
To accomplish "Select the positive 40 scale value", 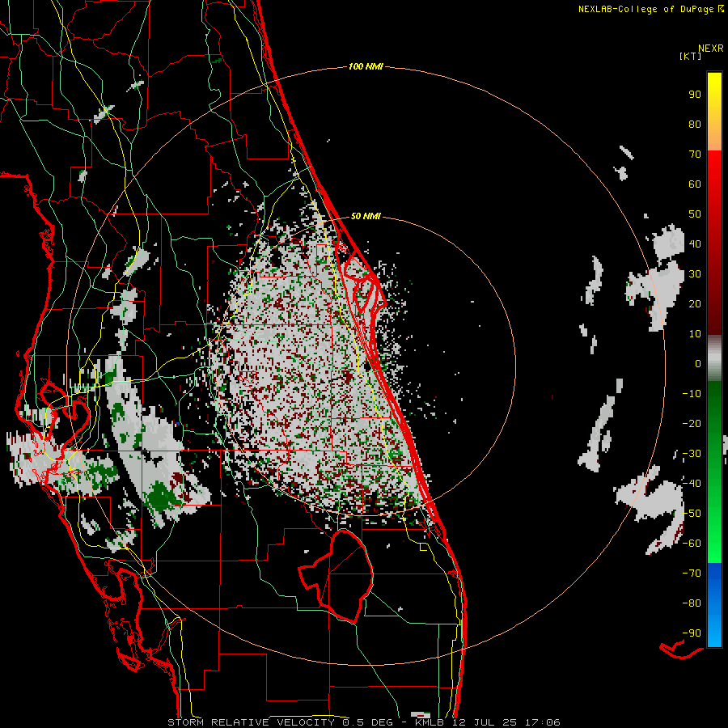I will 695,244.
